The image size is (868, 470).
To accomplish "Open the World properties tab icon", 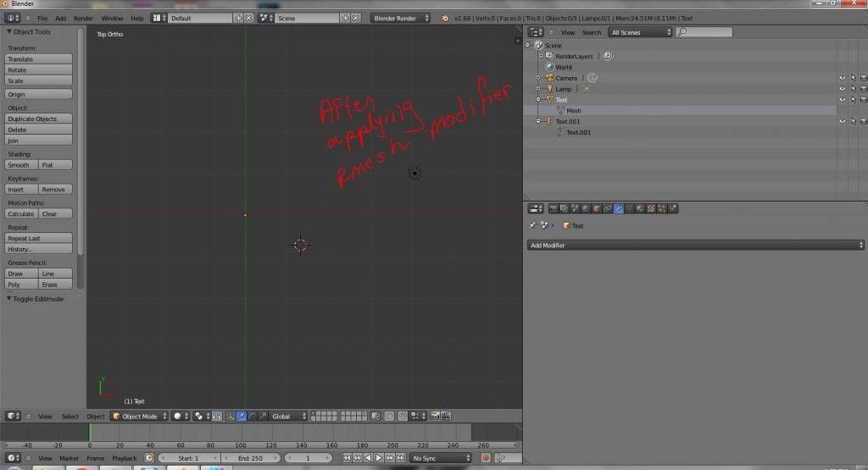I will pos(586,208).
